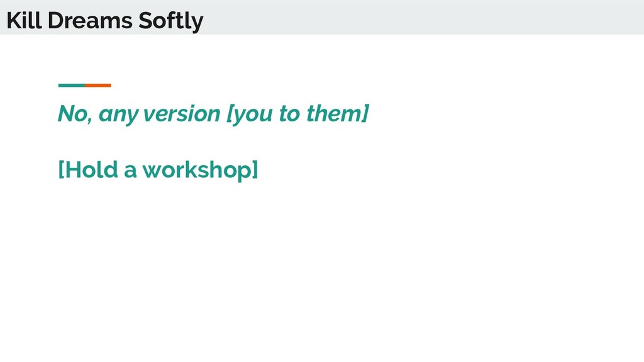Viewport: 644px width, 362px height.
Task: Select the word 'Dreams' in the title
Action: point(90,20)
